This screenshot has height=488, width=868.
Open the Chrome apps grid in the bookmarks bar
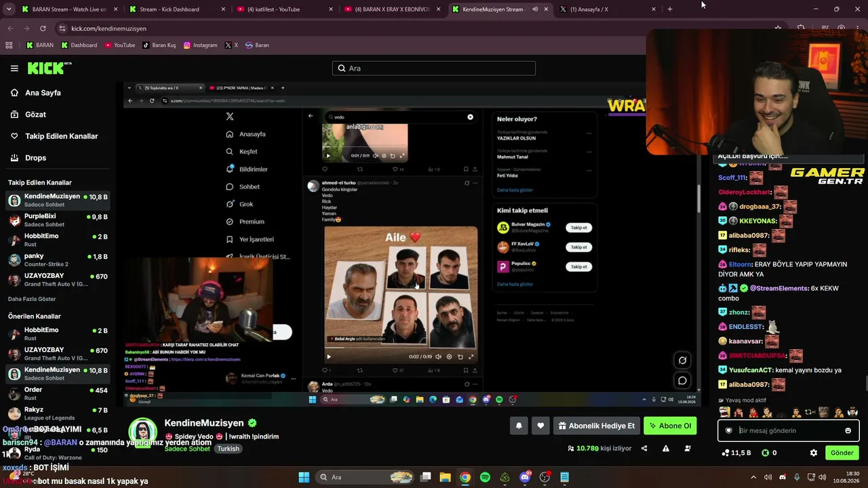point(9,45)
